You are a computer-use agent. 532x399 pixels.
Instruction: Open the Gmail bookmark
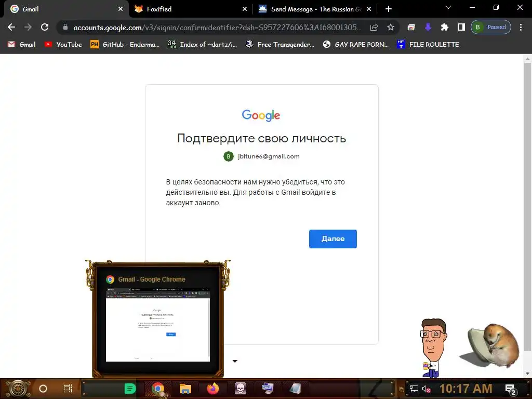click(21, 45)
